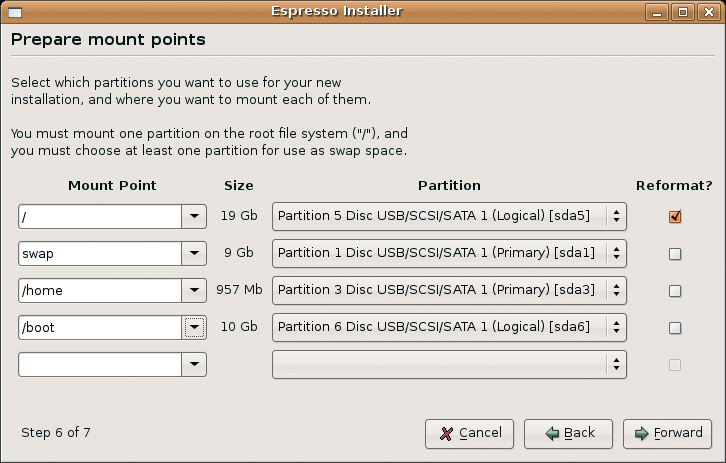This screenshot has width=726, height=463.
Task: Click the '10 Gb' size value
Action: pyautogui.click(x=239, y=327)
